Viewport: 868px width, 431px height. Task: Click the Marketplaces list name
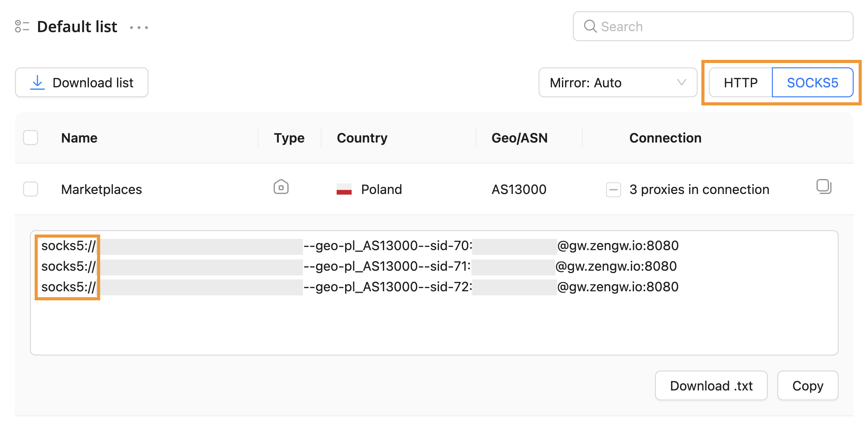point(101,190)
